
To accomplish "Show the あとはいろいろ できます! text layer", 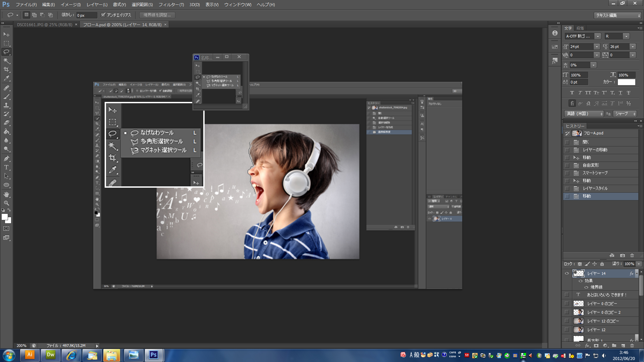I will tap(567, 295).
